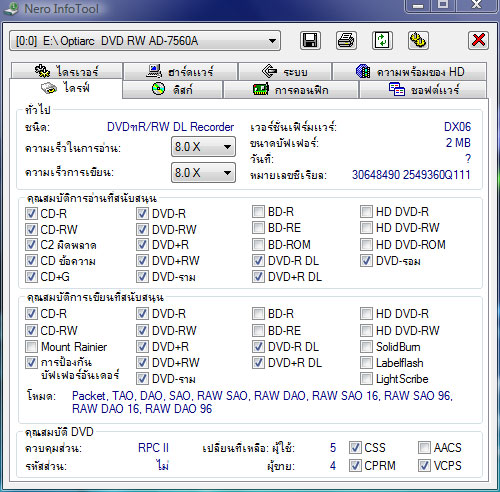
Task: Toggle write support DVD+R DL checkbox
Action: (258, 363)
